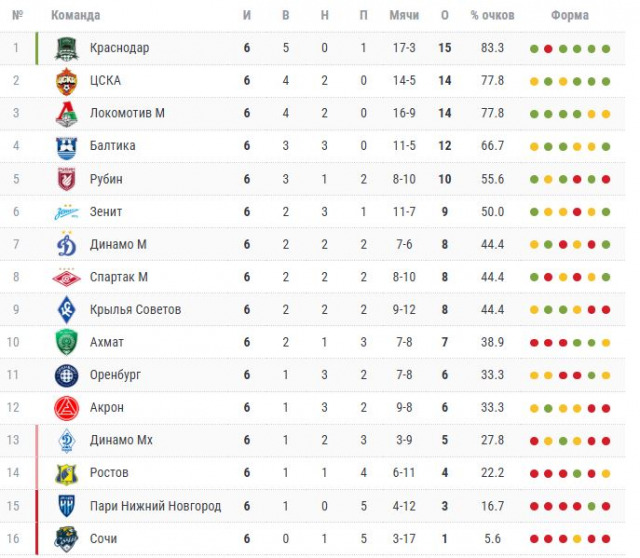Open the Краснодар team link
The width and height of the screenshot is (640, 558).
tap(119, 48)
